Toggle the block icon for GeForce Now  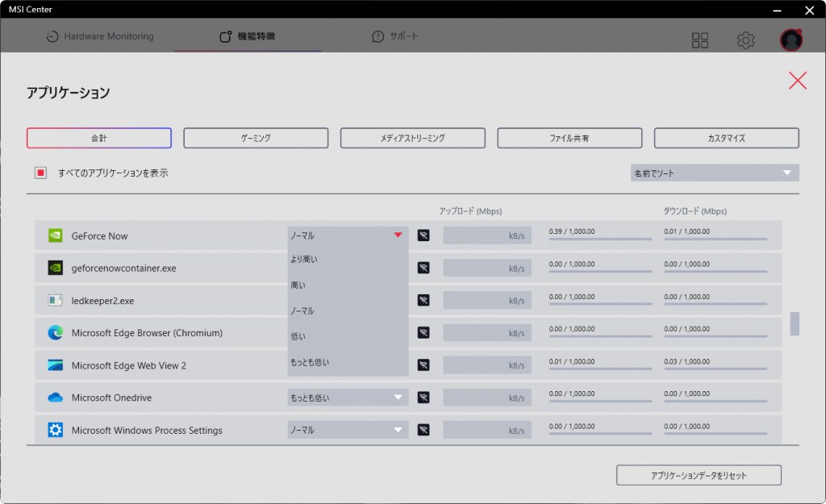click(x=423, y=235)
